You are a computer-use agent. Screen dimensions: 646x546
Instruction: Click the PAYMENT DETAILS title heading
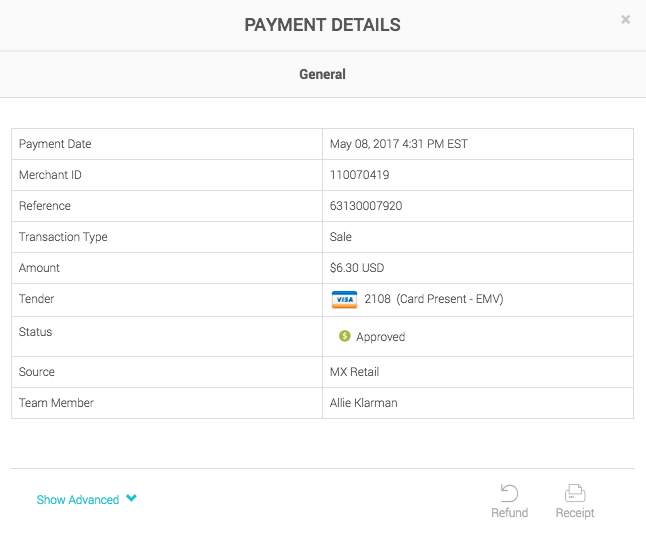pyautogui.click(x=322, y=25)
